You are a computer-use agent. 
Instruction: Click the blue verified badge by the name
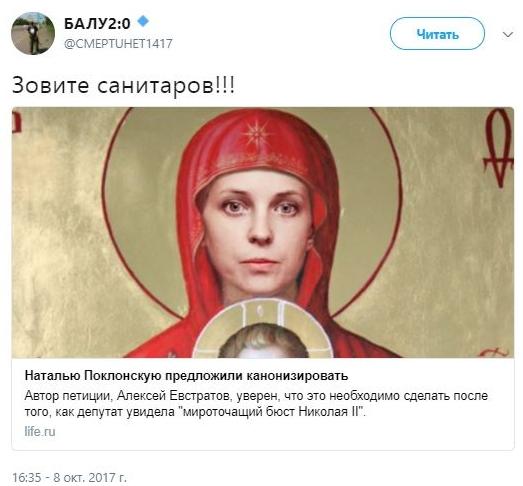point(143,21)
